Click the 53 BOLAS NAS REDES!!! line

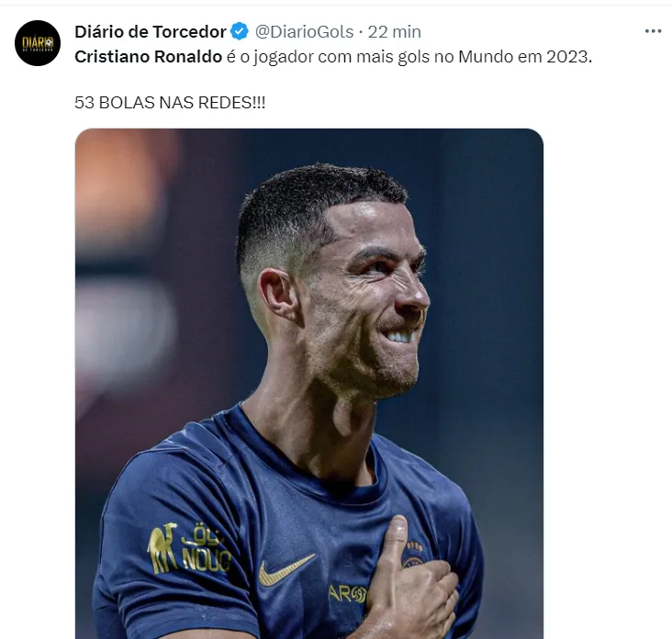click(170, 103)
